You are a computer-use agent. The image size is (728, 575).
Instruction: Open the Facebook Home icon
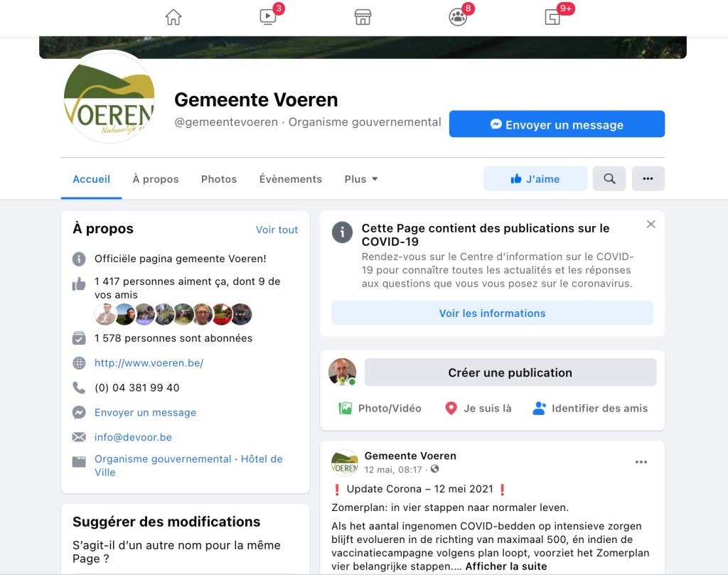tap(173, 17)
